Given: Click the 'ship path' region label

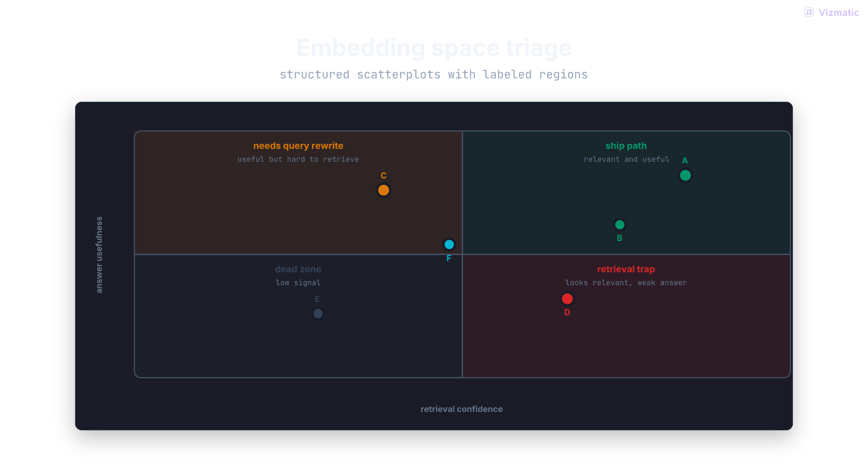Looking at the screenshot, I should [626, 146].
